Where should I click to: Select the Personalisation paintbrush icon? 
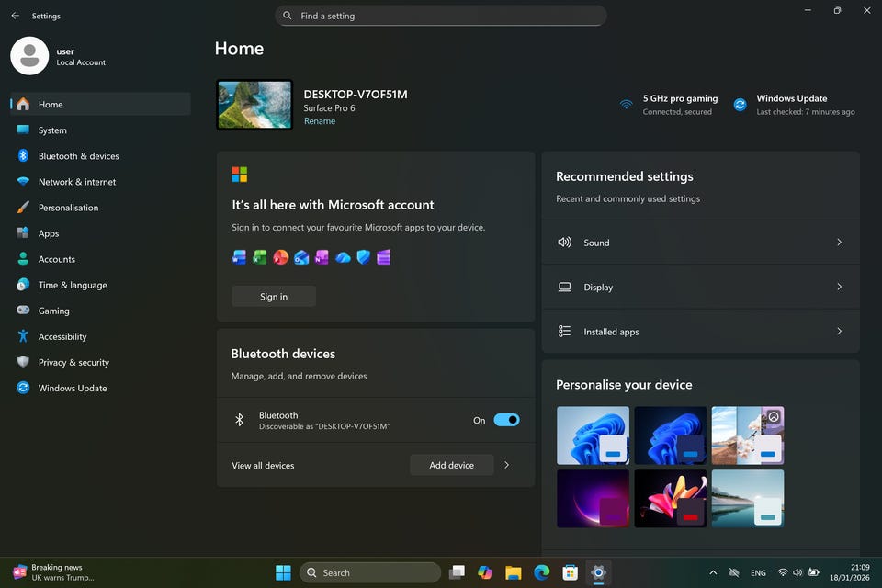click(x=23, y=208)
